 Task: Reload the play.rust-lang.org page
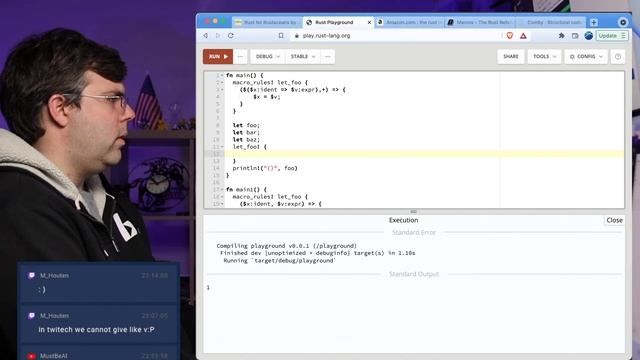(x=231, y=36)
